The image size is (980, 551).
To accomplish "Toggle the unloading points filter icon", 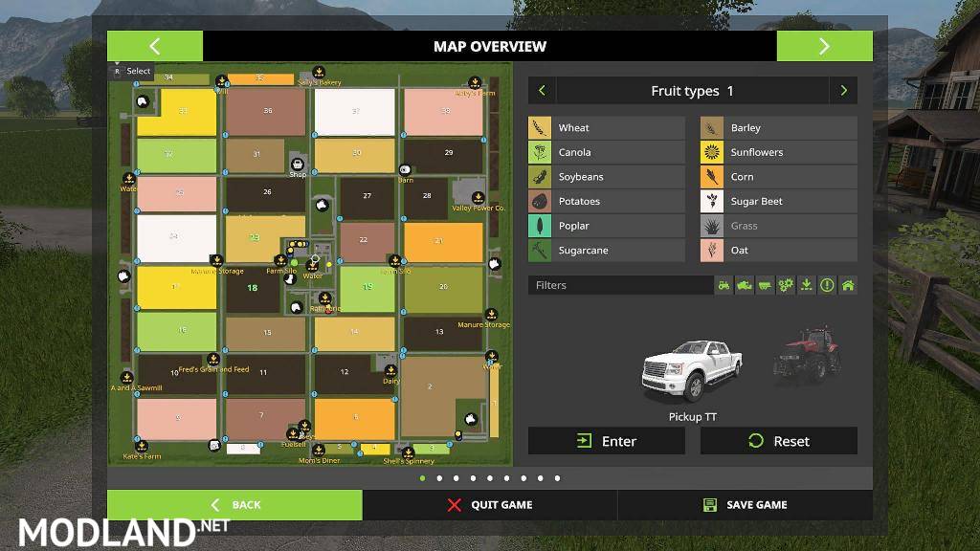I will click(806, 285).
